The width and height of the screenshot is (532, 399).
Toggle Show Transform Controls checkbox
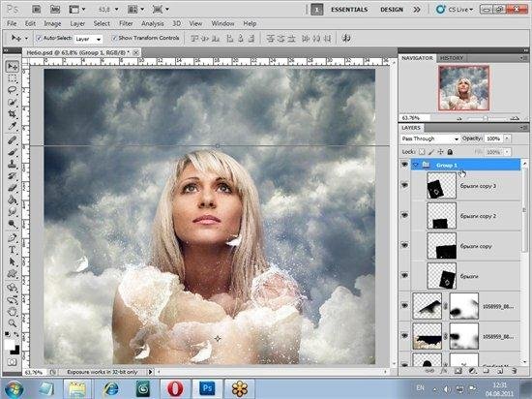(114, 38)
